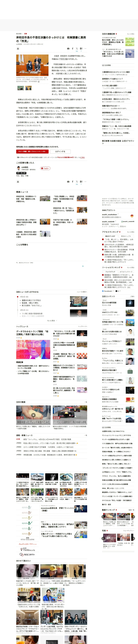
Task: Click right arrow of 写真 carousel
Action: pos(133,538)
